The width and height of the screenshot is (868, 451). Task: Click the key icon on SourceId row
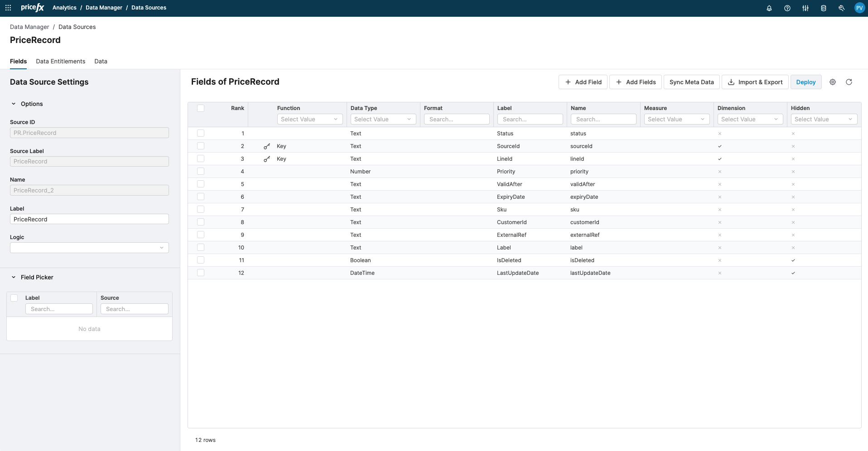pyautogui.click(x=267, y=146)
